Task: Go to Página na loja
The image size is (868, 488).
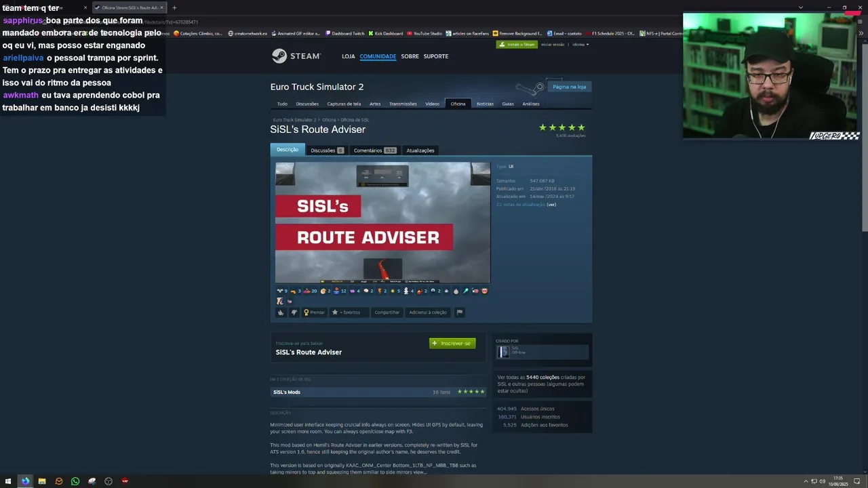Action: (x=570, y=87)
